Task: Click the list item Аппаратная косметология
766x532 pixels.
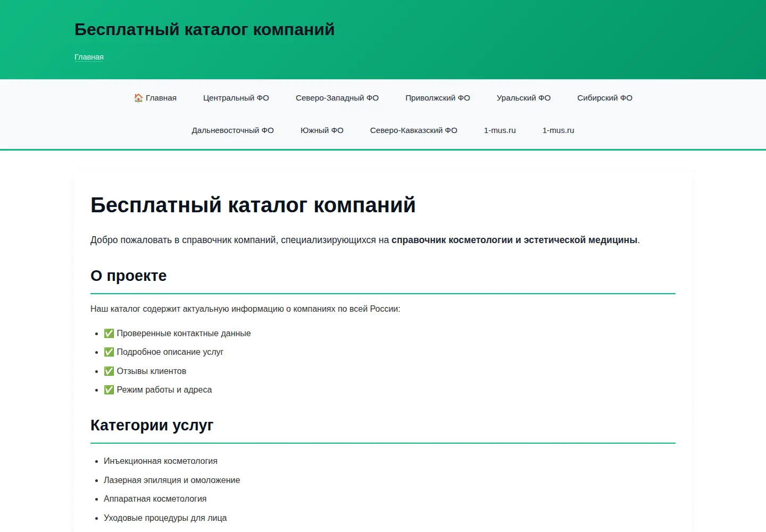Action: [155, 499]
